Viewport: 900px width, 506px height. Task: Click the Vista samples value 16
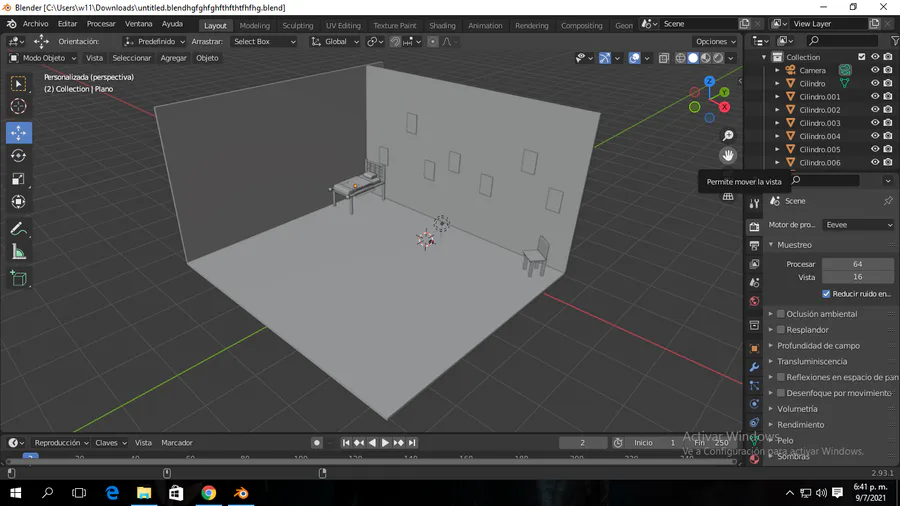pyautogui.click(x=858, y=277)
